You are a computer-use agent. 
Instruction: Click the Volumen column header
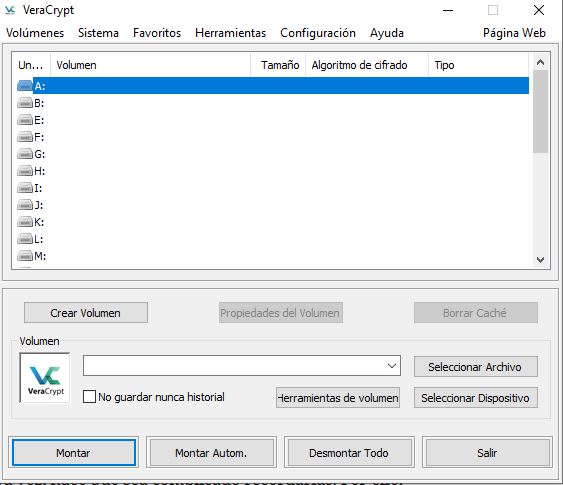tap(150, 65)
